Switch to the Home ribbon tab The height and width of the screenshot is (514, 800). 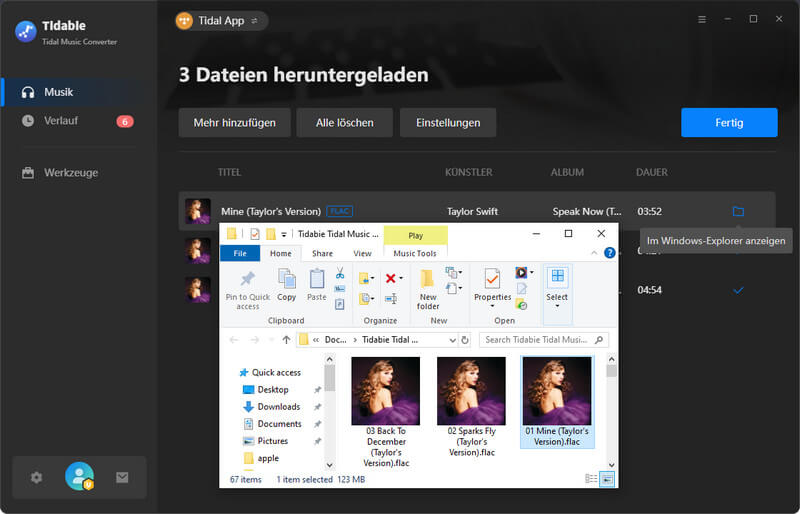[x=281, y=253]
